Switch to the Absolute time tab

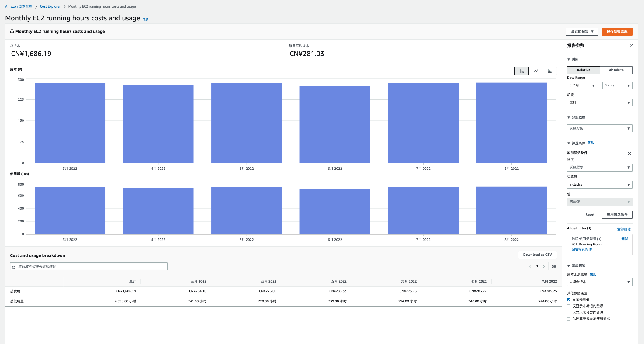coord(616,70)
